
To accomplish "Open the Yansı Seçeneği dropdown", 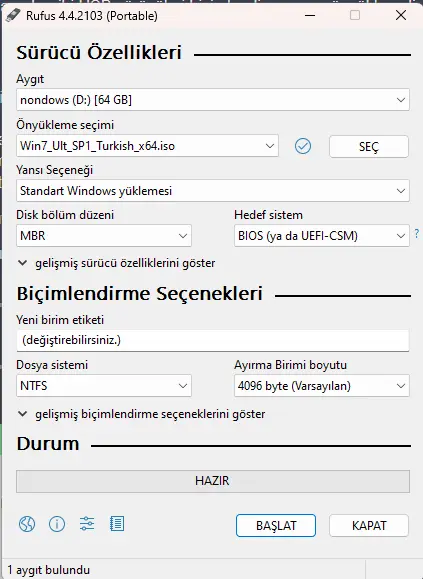I will pos(213,191).
